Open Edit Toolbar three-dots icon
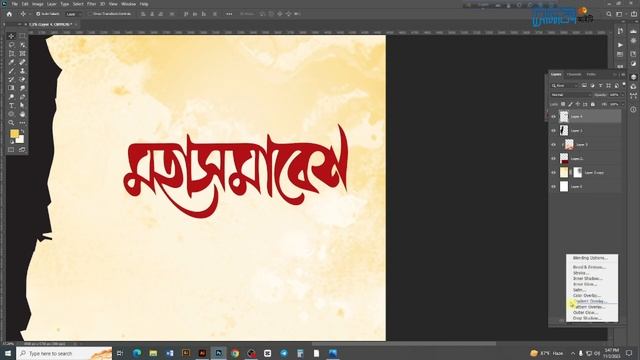Screen dimensions: 640x360 coord(22,122)
